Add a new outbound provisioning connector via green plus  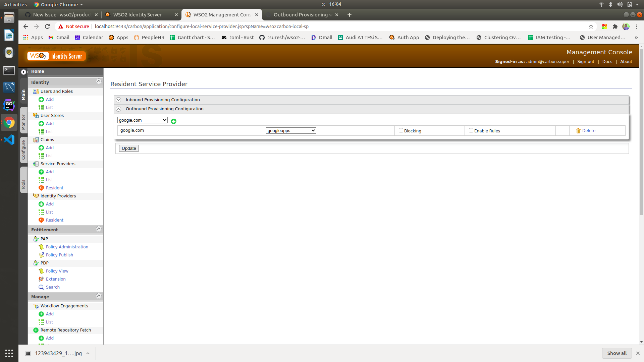(x=174, y=121)
